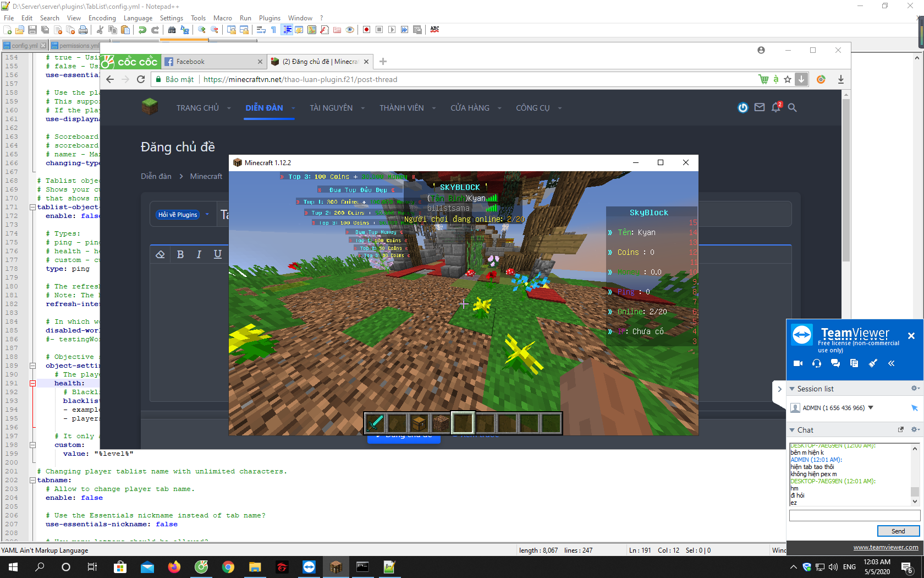Collapse the health fold marker at line 191
Screen dimensions: 924x578
click(x=32, y=383)
